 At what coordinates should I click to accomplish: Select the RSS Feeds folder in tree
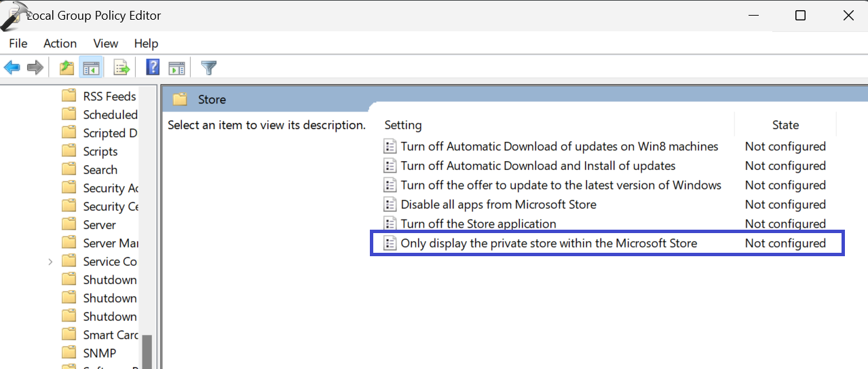point(109,96)
